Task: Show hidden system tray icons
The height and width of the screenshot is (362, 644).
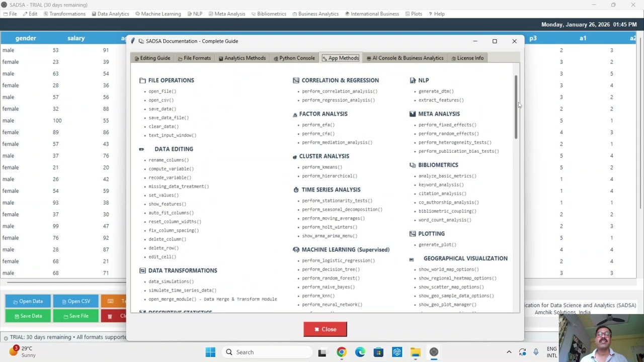Action: (509, 352)
